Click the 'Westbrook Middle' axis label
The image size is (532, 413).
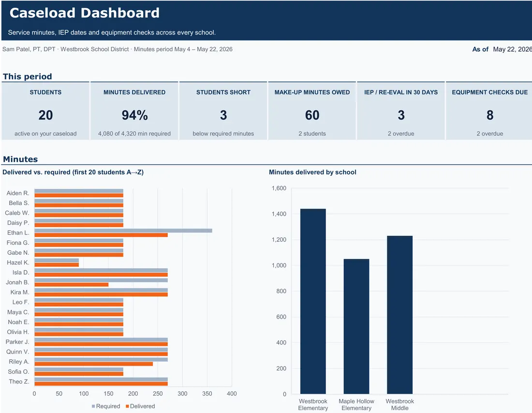pos(399,404)
